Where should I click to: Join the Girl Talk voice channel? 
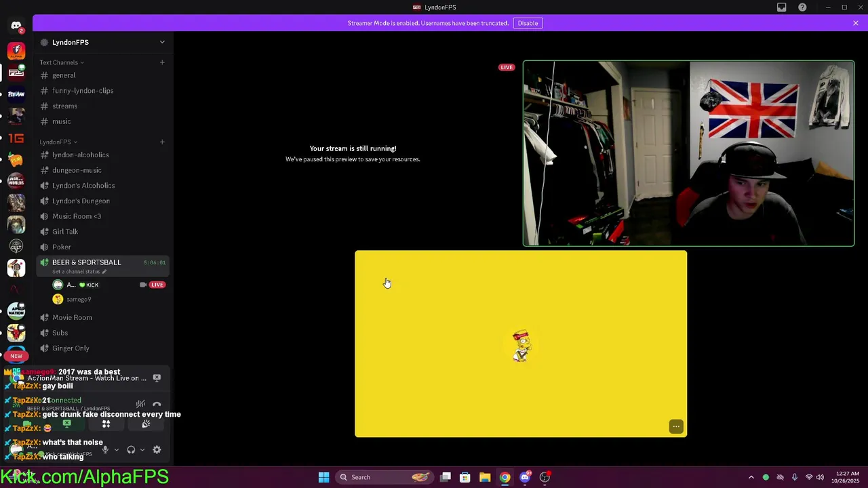(x=102, y=232)
